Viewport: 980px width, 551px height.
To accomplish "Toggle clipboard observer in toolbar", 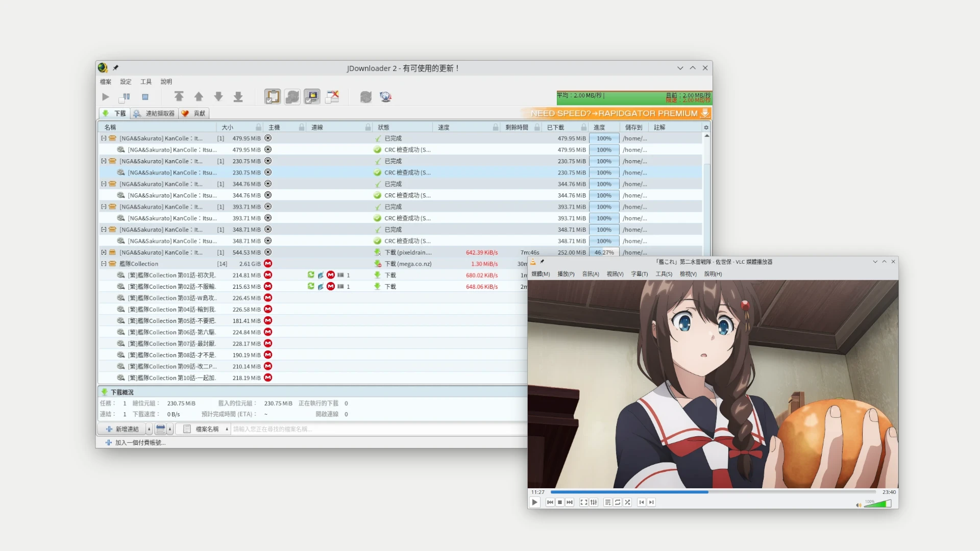I will point(273,97).
